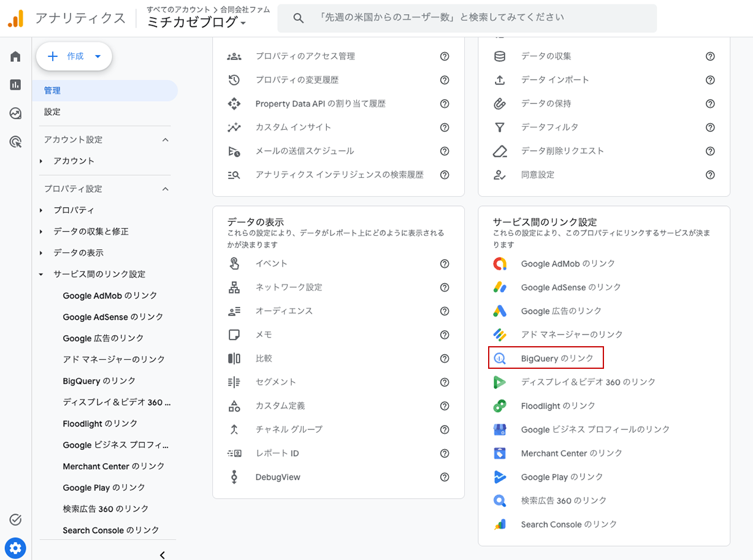
Task: Click 検索広告 360 icon in the card
Action: (x=500, y=501)
